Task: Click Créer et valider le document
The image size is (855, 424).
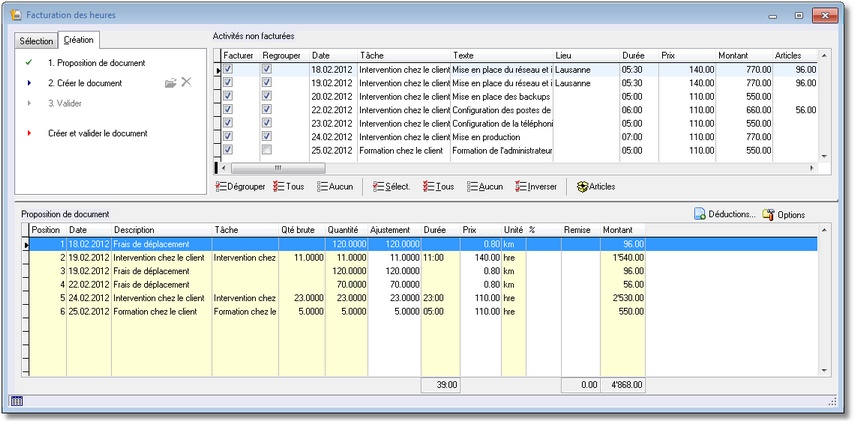Action: 98,133
